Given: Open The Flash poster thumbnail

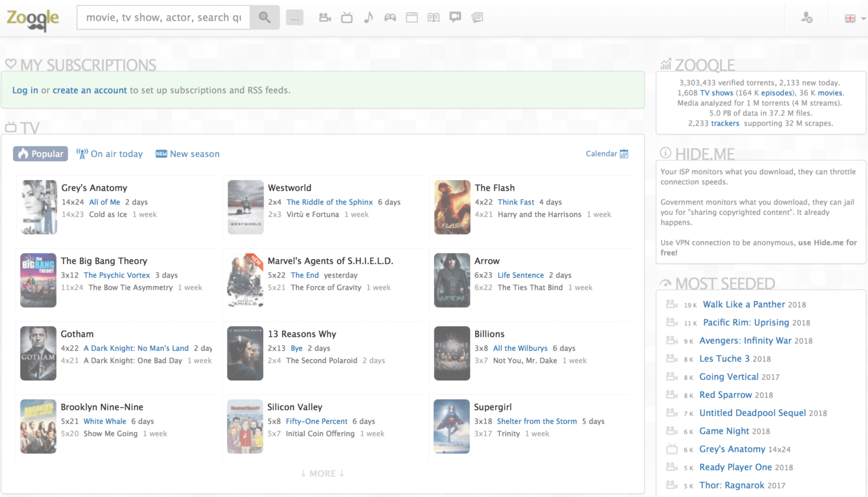Looking at the screenshot, I should (452, 207).
